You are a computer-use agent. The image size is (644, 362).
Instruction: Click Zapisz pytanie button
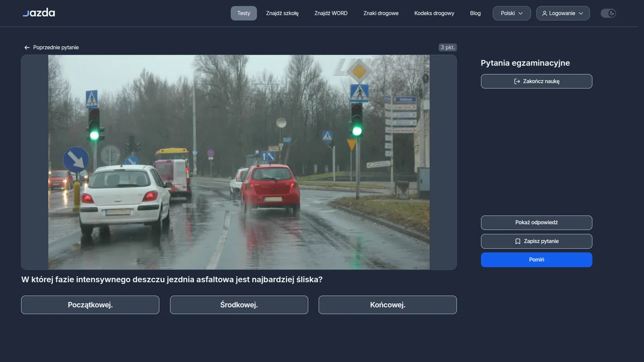[537, 241]
